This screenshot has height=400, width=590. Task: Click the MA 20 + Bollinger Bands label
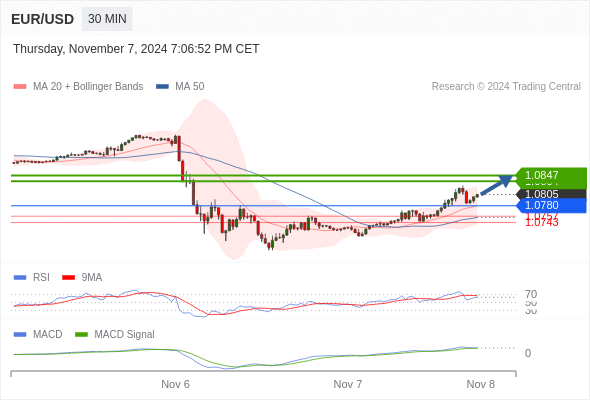pos(88,87)
